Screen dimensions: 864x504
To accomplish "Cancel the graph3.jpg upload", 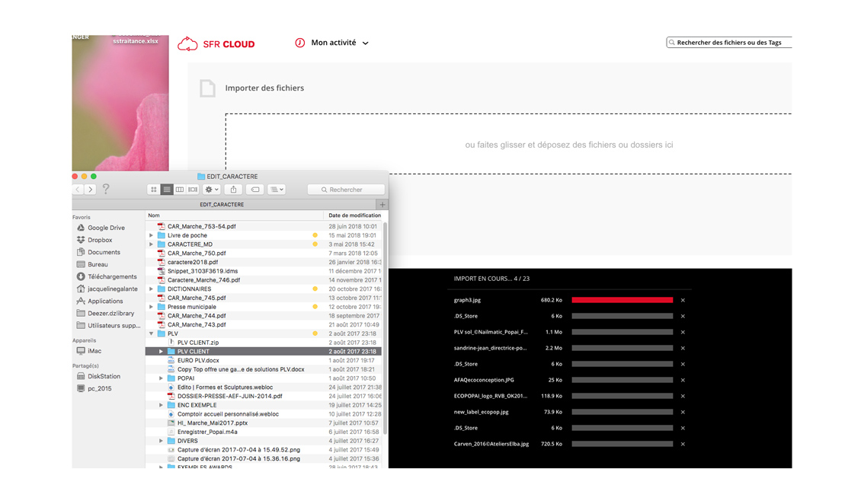I will (683, 300).
